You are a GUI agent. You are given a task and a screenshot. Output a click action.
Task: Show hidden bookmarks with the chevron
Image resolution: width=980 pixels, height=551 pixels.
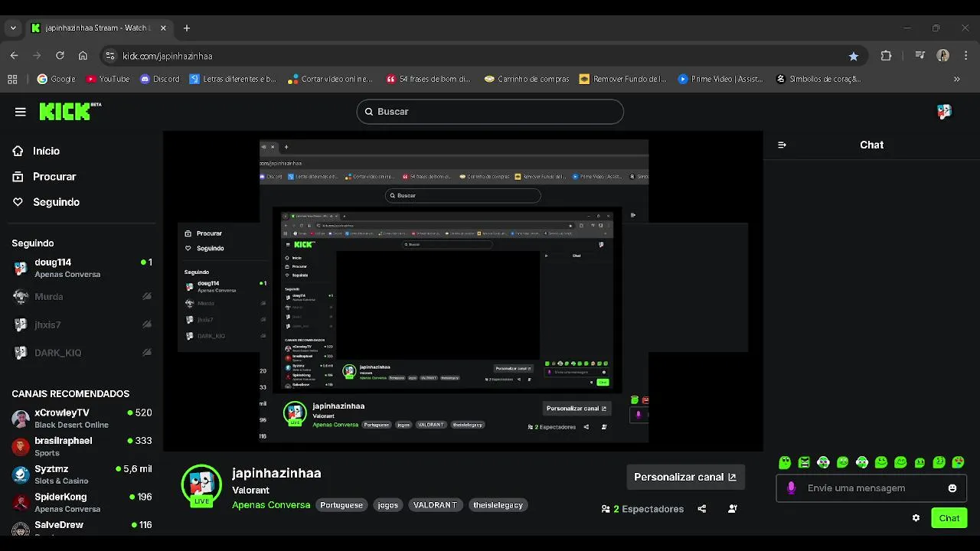point(956,79)
